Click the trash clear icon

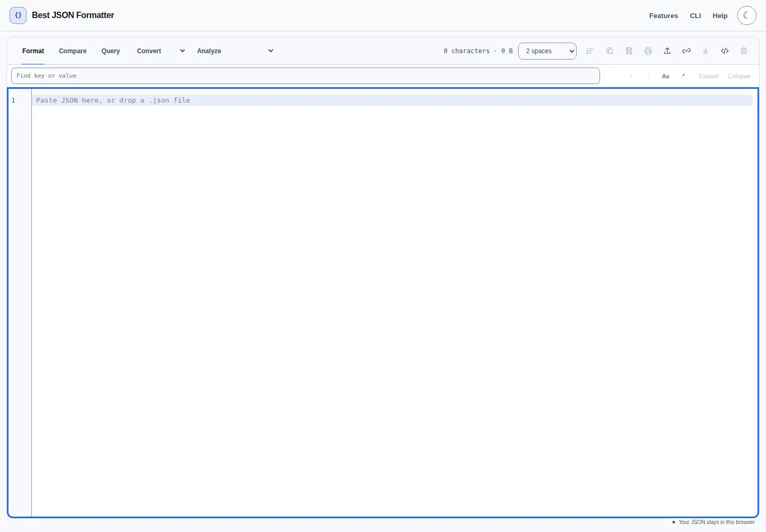click(744, 51)
